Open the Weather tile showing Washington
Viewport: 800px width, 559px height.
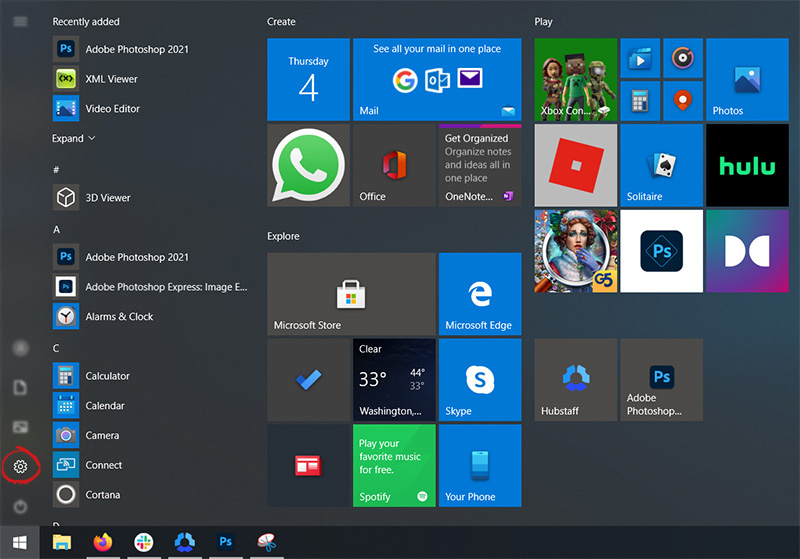[394, 380]
